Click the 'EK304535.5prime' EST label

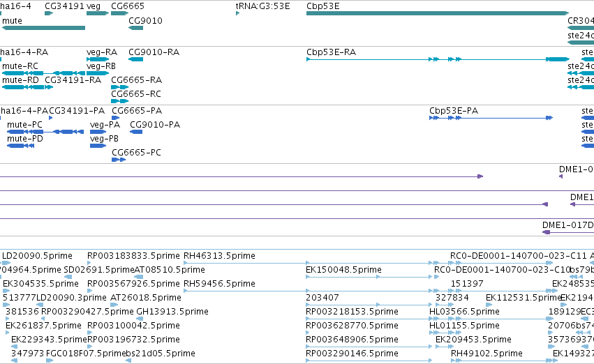pos(40,284)
